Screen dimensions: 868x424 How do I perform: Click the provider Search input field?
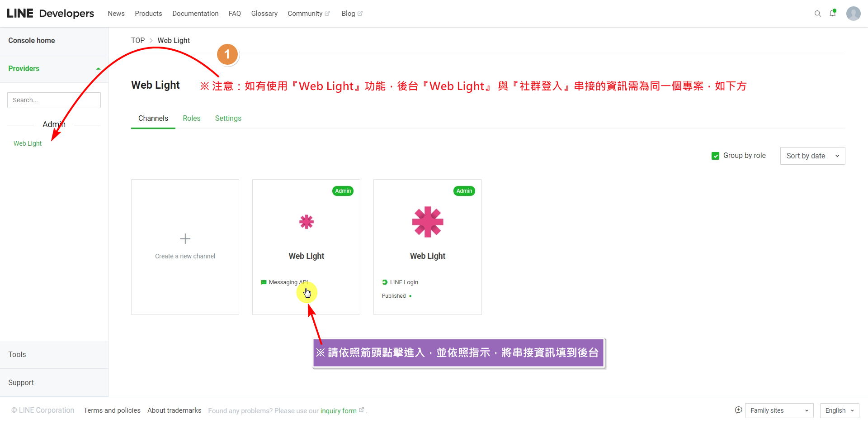[x=54, y=100]
